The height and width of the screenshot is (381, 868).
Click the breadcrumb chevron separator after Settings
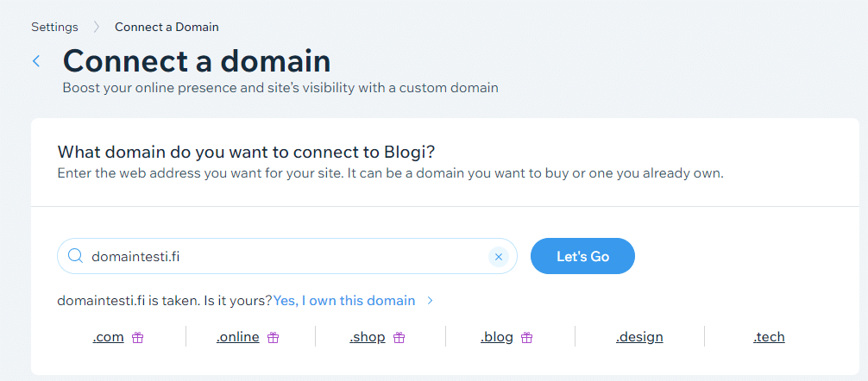point(97,27)
